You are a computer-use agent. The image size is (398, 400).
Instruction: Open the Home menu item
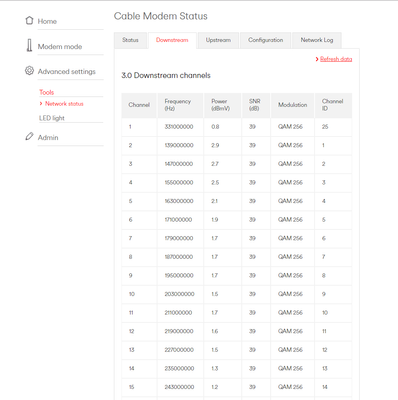(x=47, y=21)
